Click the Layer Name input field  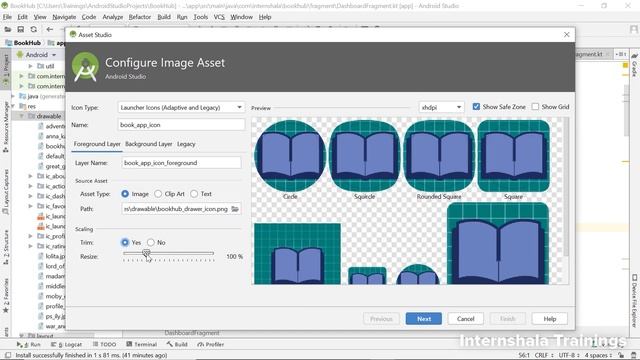coord(181,163)
